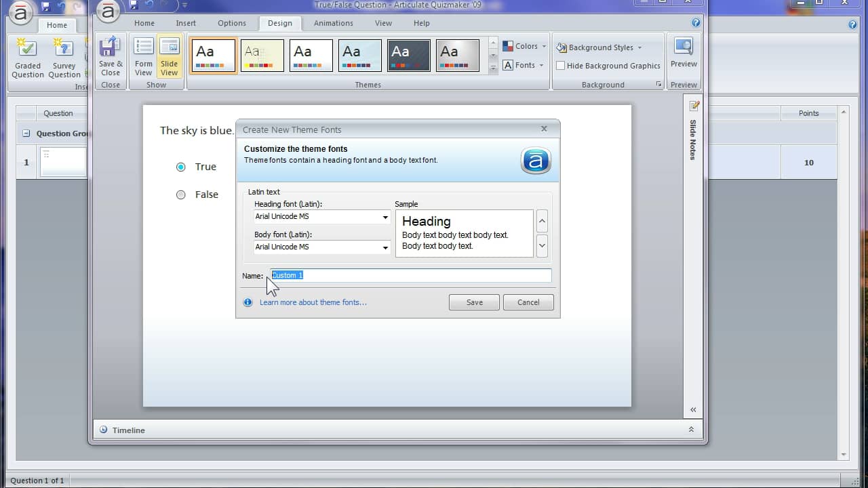
Task: Click the Points column header
Action: (808, 113)
